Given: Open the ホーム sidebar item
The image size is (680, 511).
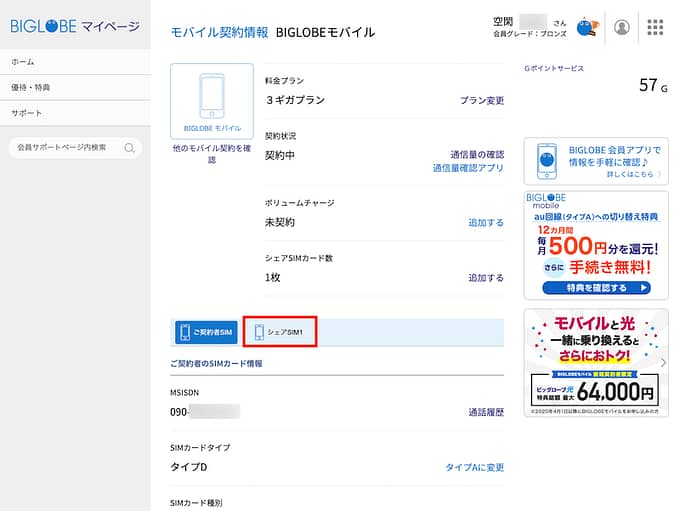Looking at the screenshot, I should tap(75, 62).
